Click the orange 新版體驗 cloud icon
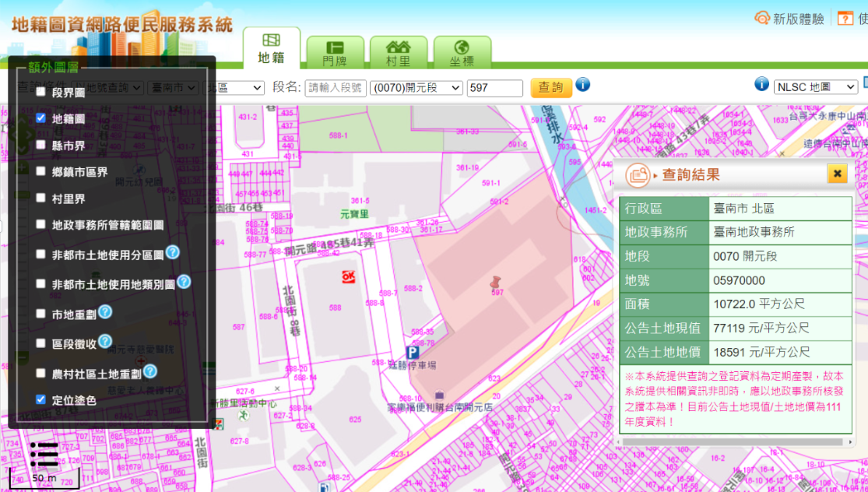868x492 pixels. point(762,18)
